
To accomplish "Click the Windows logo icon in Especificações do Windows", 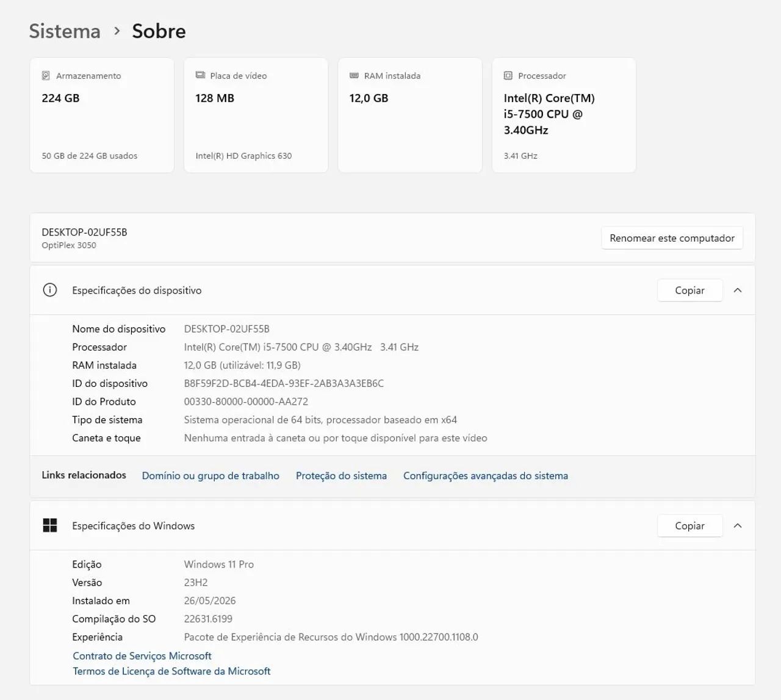I will 50,525.
